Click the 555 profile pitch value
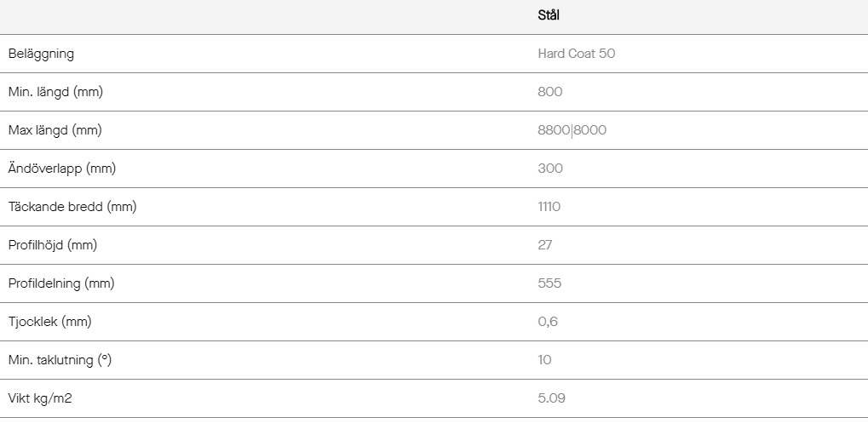The height and width of the screenshot is (429, 868). tap(549, 283)
